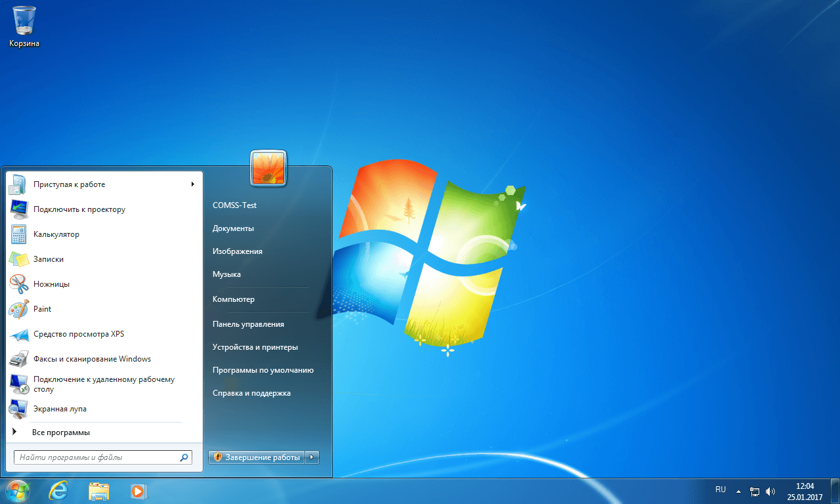Click the search programs and files field
This screenshot has width=840, height=504.
(97, 457)
